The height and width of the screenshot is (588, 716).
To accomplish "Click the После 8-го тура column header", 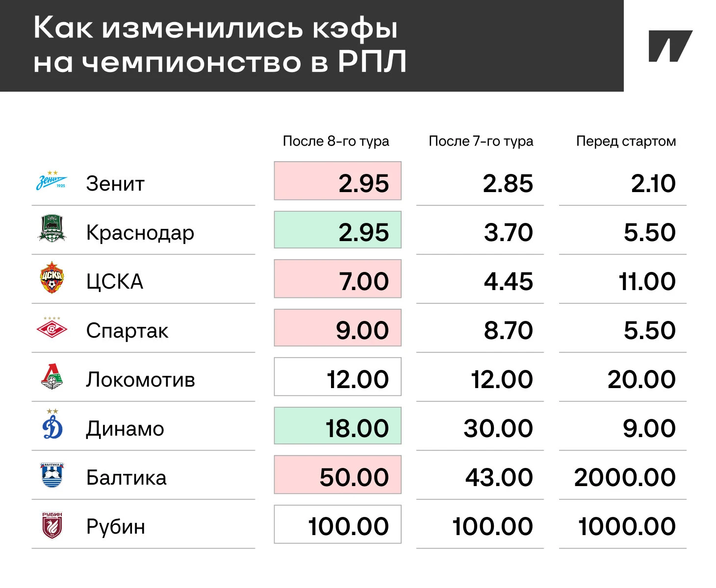I will (x=336, y=141).
